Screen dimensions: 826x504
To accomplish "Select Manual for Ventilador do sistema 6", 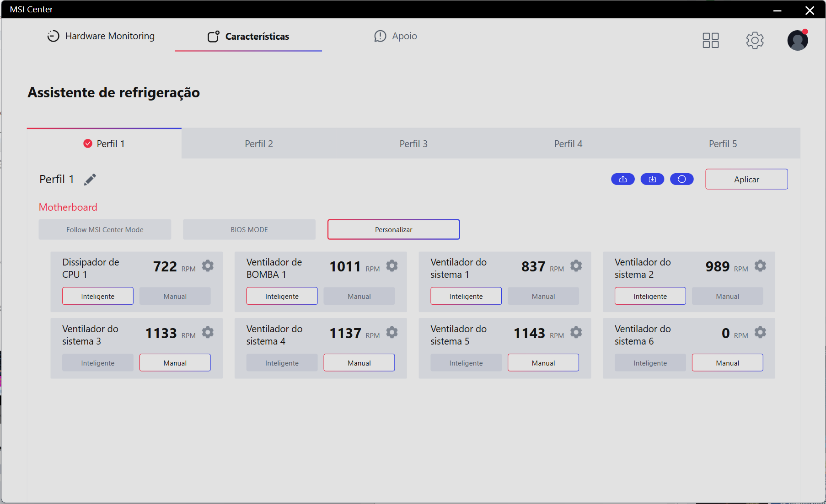I will (x=728, y=363).
